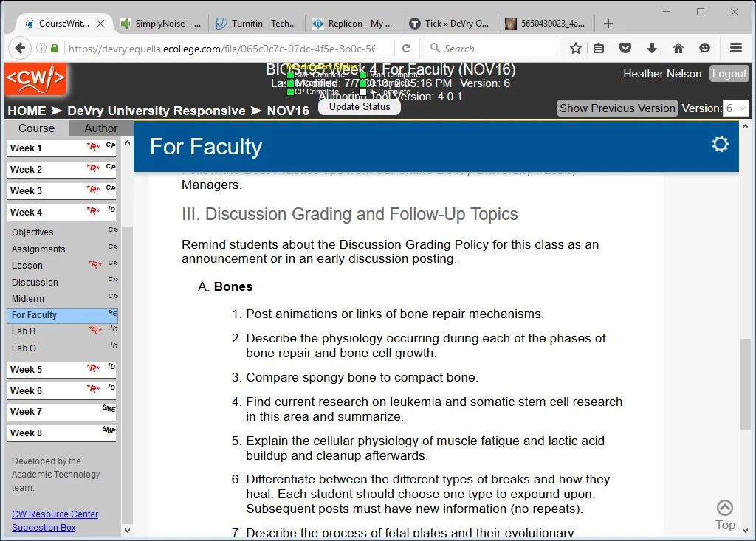756x541 pixels.
Task: Switch to the 5650430023_4a browser tab
Action: click(546, 23)
